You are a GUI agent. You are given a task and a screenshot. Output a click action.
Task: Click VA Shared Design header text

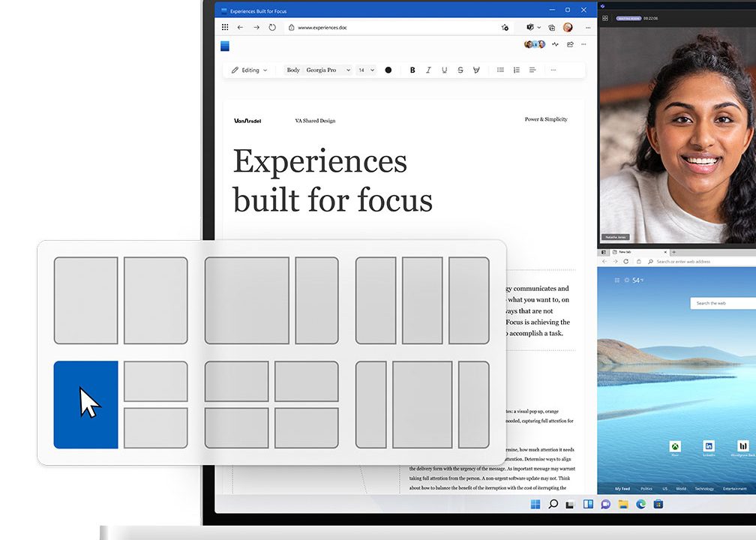pyautogui.click(x=315, y=121)
